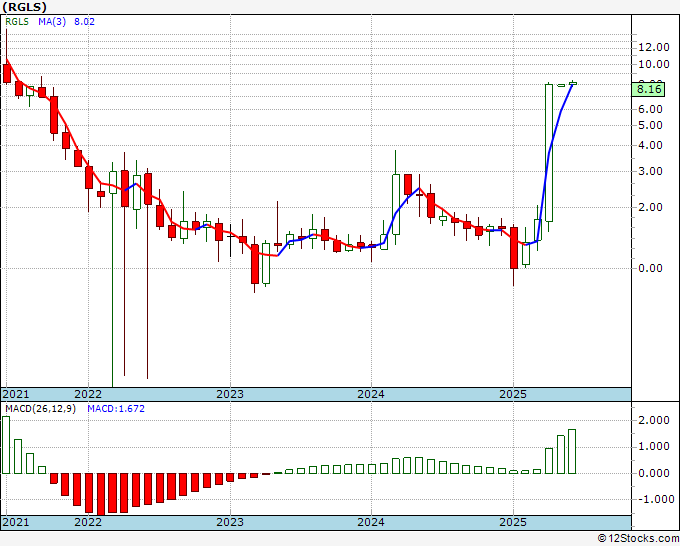Click the 3.00 price axis label
680x546 pixels.
point(651,171)
